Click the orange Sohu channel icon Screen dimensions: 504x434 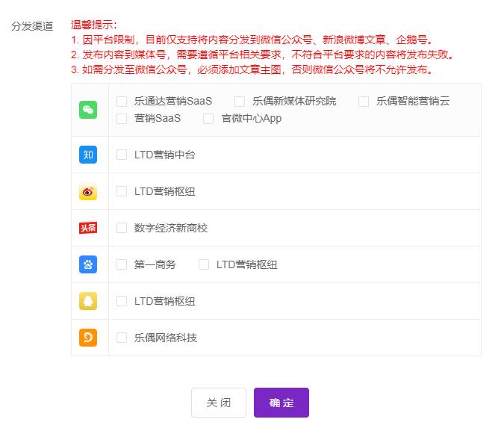[88, 338]
